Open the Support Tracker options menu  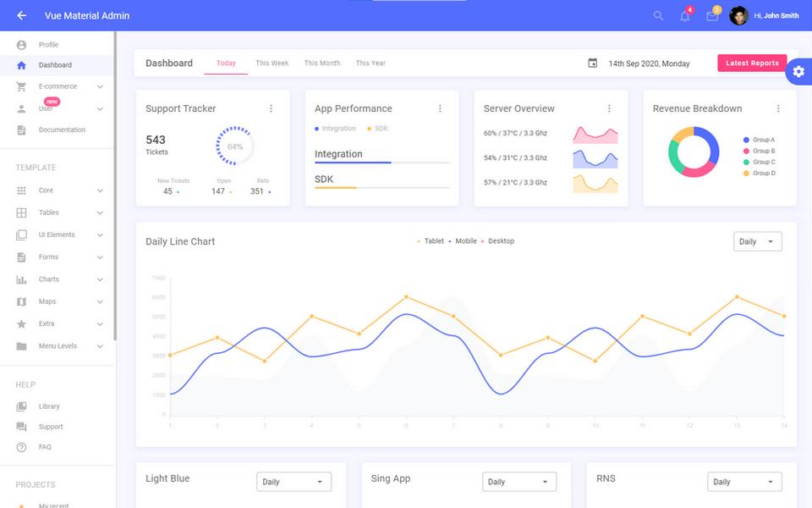tap(272, 108)
